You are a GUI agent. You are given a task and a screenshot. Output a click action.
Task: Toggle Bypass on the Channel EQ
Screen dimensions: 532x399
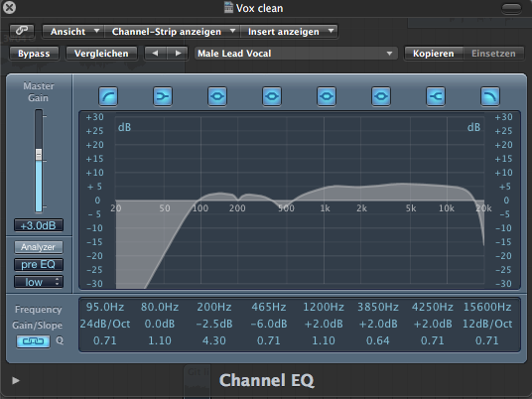coord(34,54)
